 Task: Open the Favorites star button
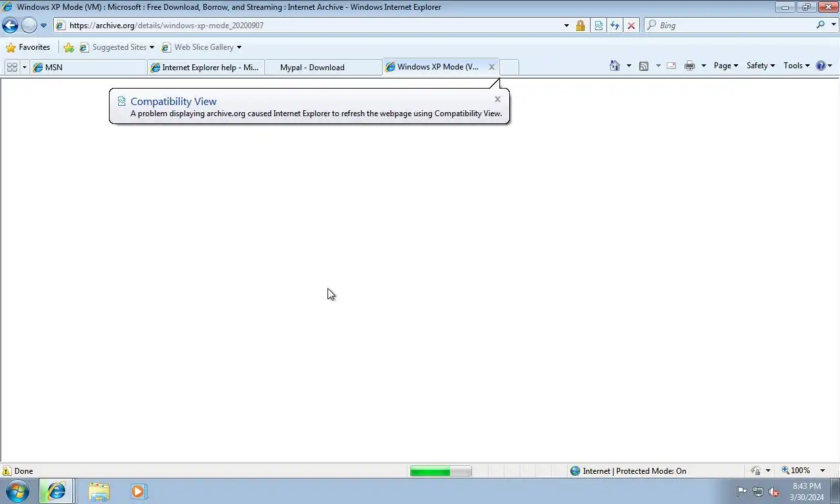pyautogui.click(x=28, y=47)
